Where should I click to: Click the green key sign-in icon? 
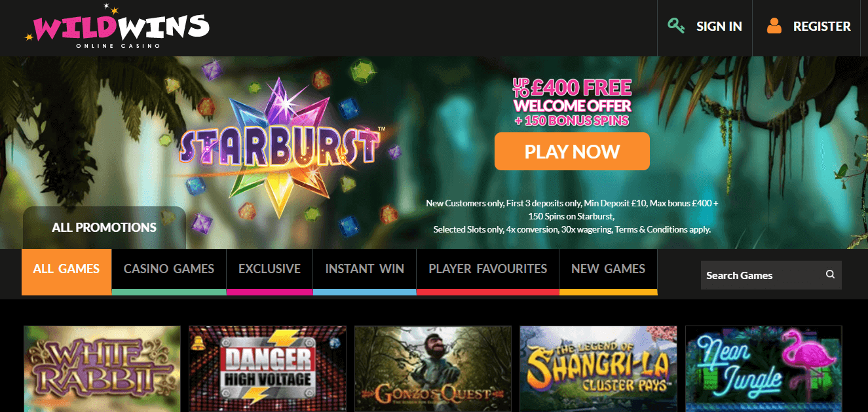click(676, 26)
